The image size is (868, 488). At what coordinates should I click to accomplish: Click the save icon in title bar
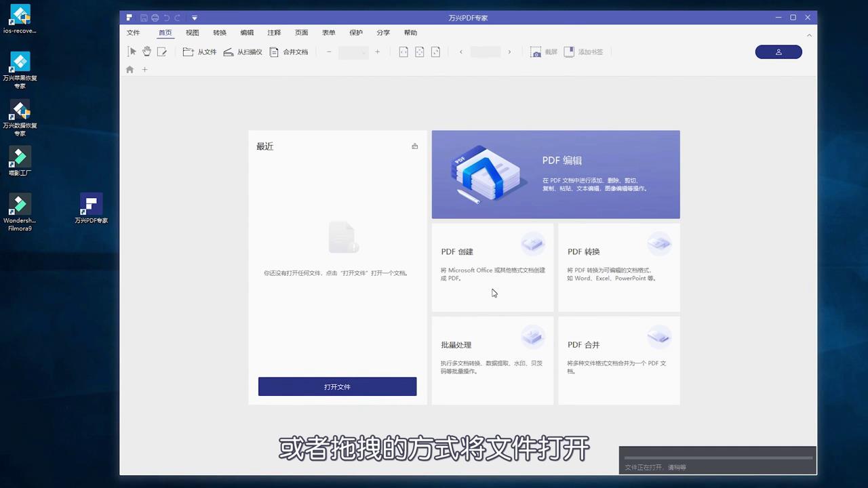click(144, 18)
